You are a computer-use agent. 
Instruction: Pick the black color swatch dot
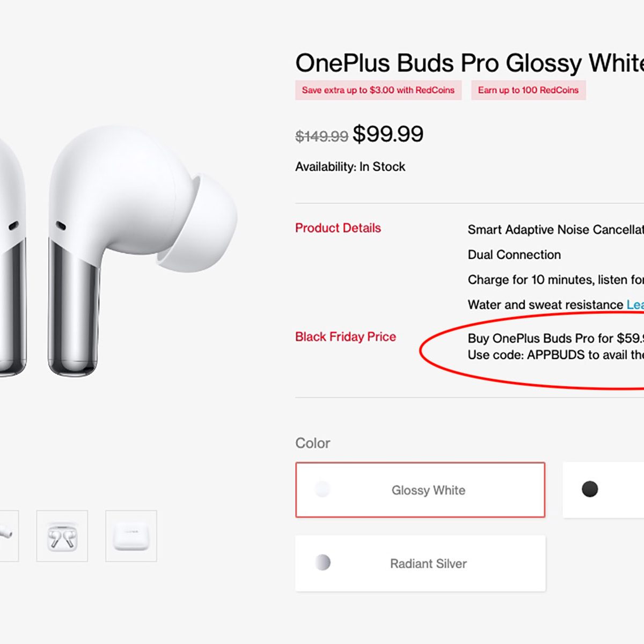click(590, 489)
